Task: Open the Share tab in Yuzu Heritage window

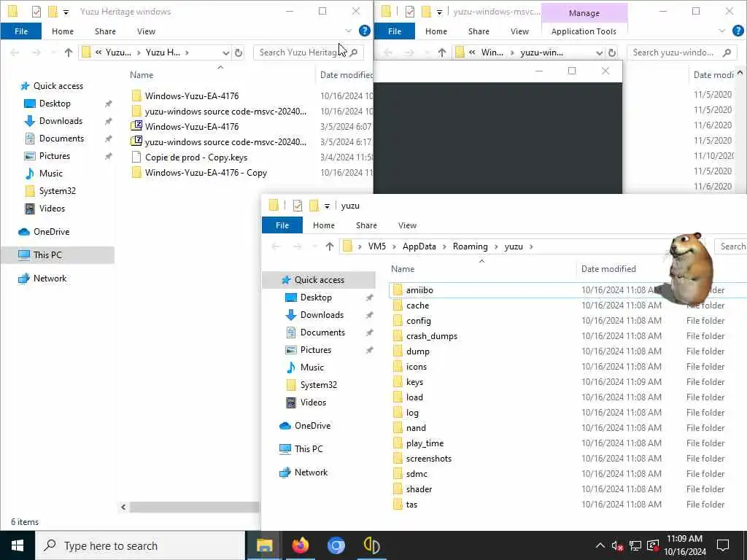Action: (105, 31)
